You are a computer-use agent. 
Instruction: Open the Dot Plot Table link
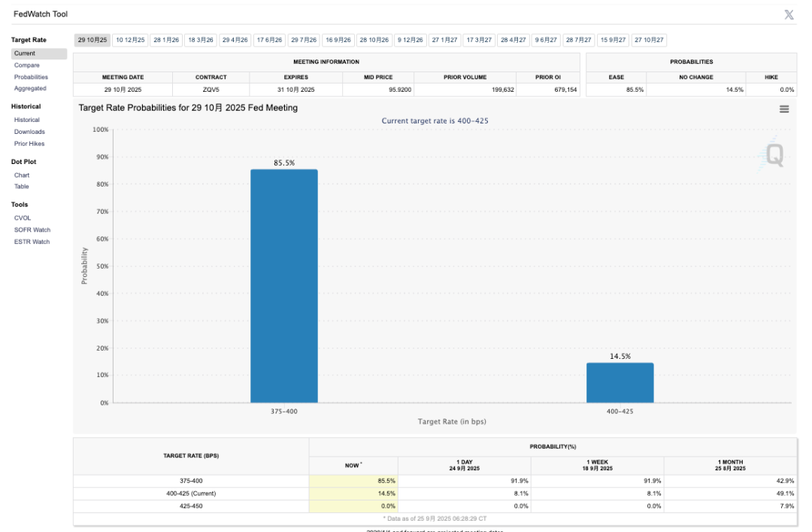click(x=22, y=187)
